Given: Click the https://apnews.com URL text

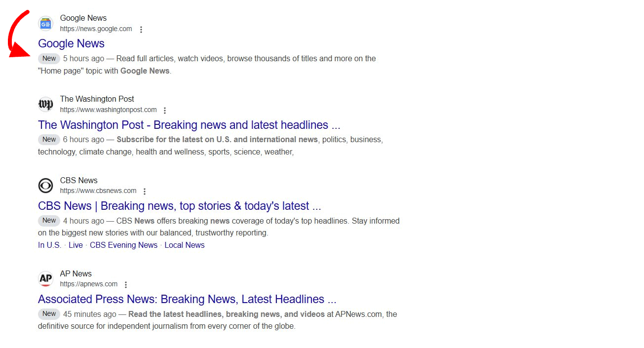Looking at the screenshot, I should [x=89, y=284].
